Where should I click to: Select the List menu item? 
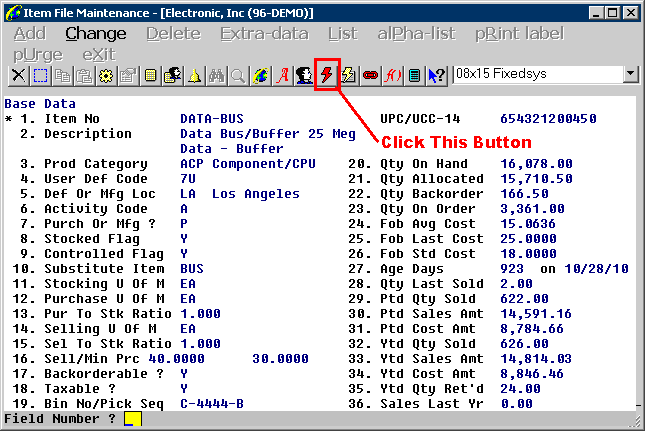pyautogui.click(x=343, y=33)
